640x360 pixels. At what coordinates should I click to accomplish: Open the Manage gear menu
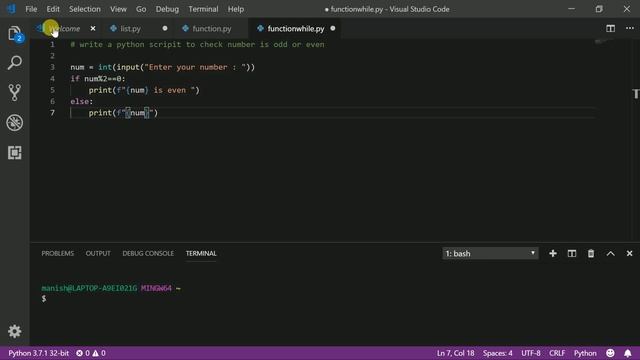click(x=15, y=331)
